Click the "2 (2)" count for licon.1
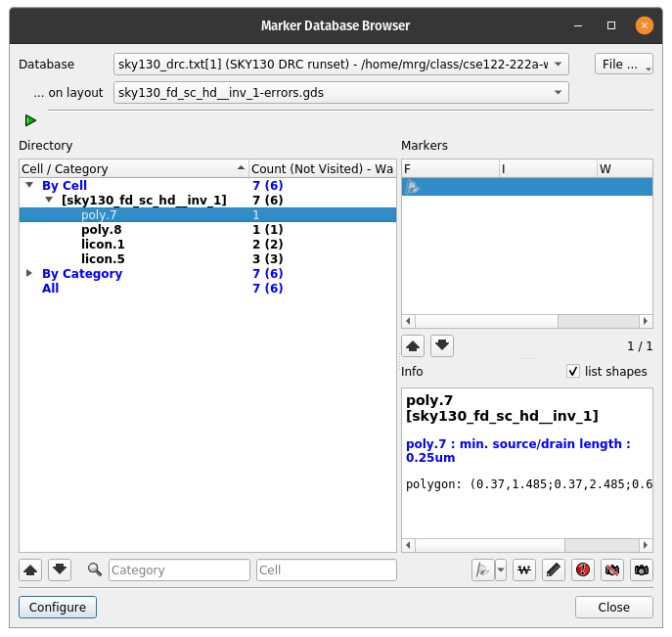Image resolution: width=672 pixels, height=637 pixels. click(267, 244)
